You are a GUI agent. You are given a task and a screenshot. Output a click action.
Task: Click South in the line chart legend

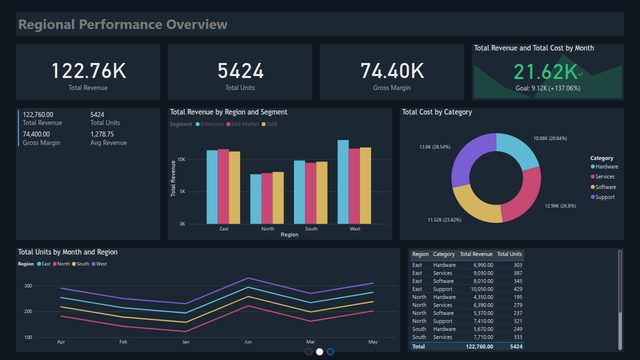(x=80, y=264)
